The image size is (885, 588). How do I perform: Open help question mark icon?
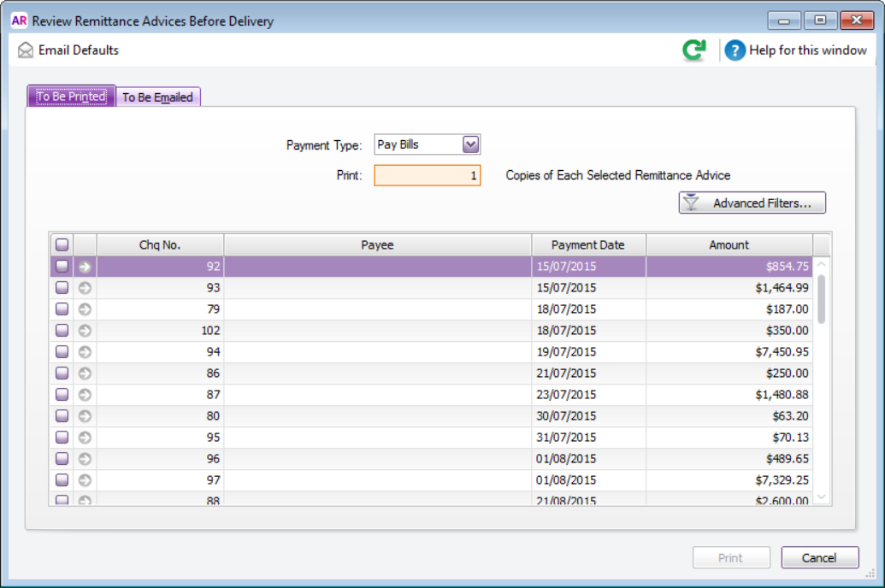point(735,50)
